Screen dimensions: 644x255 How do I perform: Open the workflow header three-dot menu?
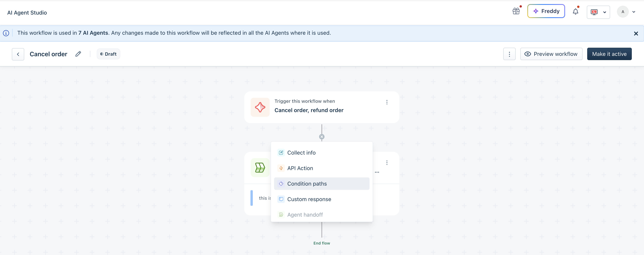coord(509,54)
